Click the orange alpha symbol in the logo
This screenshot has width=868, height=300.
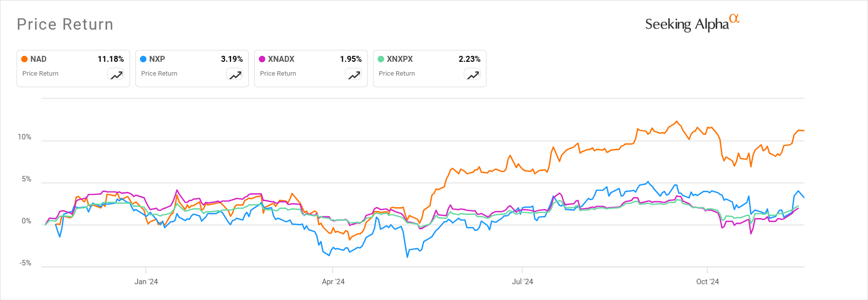735,19
